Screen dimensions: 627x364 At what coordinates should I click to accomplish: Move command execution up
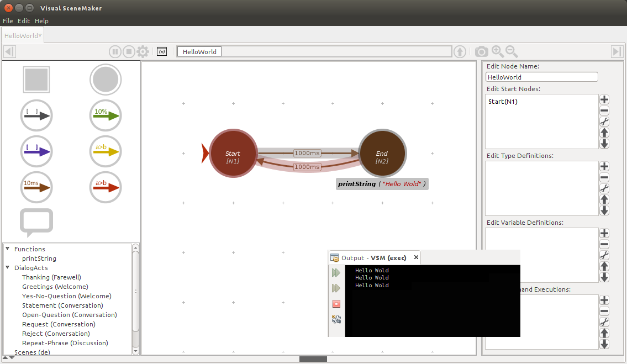[x=604, y=333]
